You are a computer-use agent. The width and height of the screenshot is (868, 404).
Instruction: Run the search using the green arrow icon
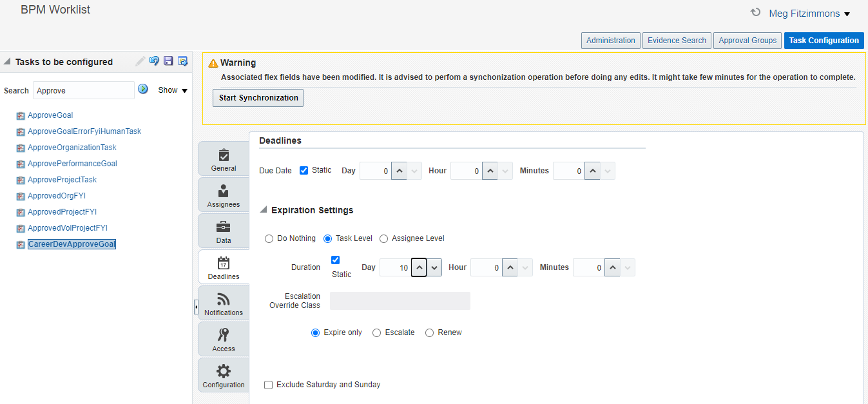(142, 89)
